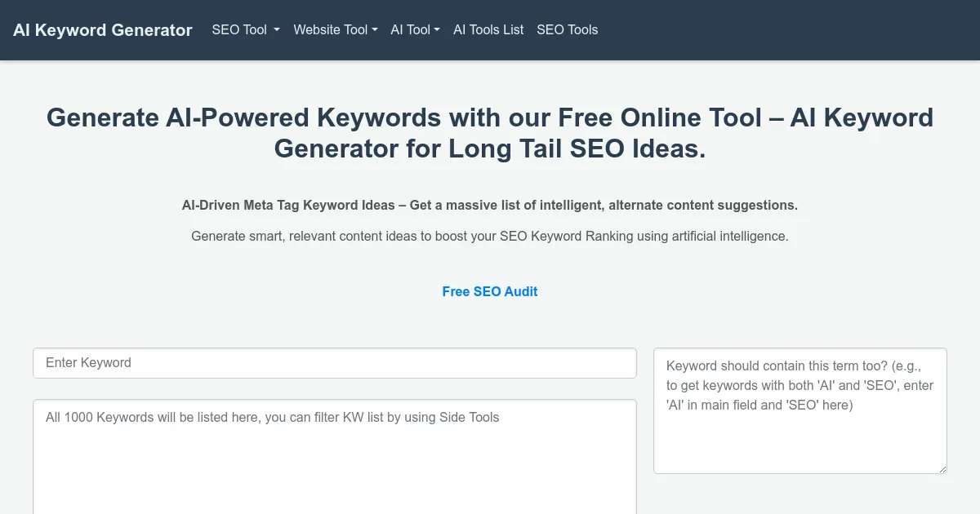Select SEO Tools in the navbar

568,30
